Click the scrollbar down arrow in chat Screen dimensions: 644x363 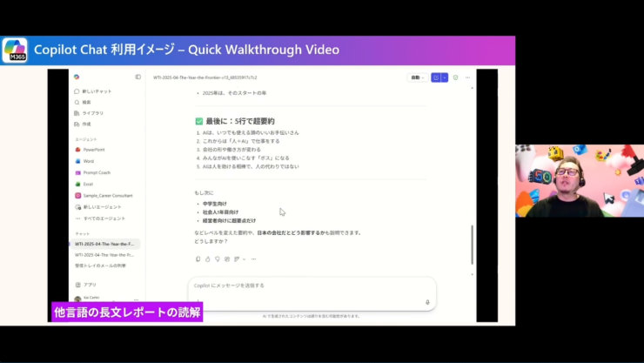coord(472,274)
